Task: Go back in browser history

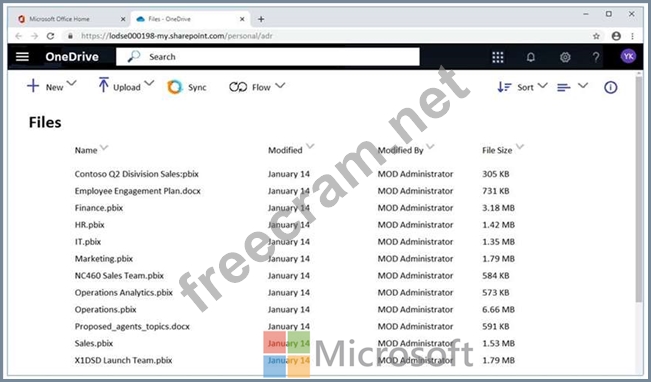Action: tap(19, 36)
